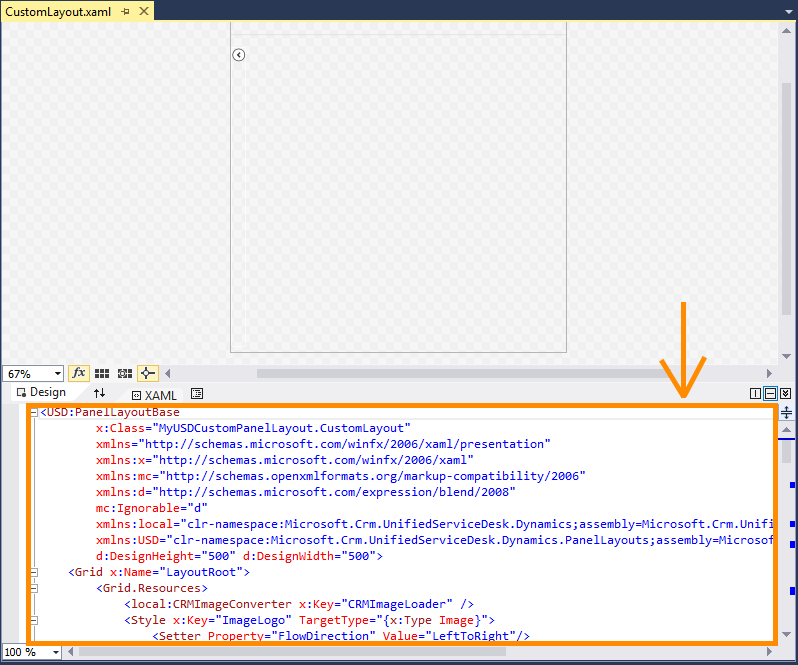Viewport: 798px width, 665px height.
Task: Select the vertical split view icon
Action: 755,393
